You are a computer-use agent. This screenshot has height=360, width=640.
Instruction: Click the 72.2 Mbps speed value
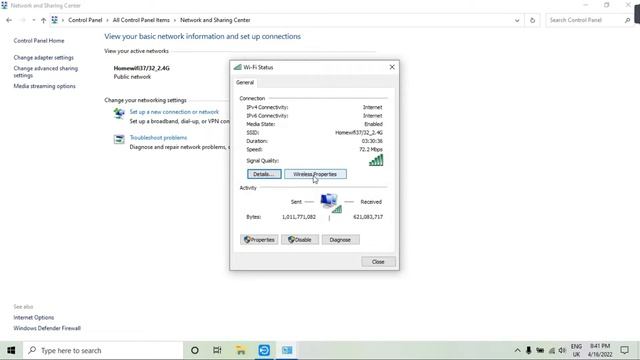[x=371, y=149]
